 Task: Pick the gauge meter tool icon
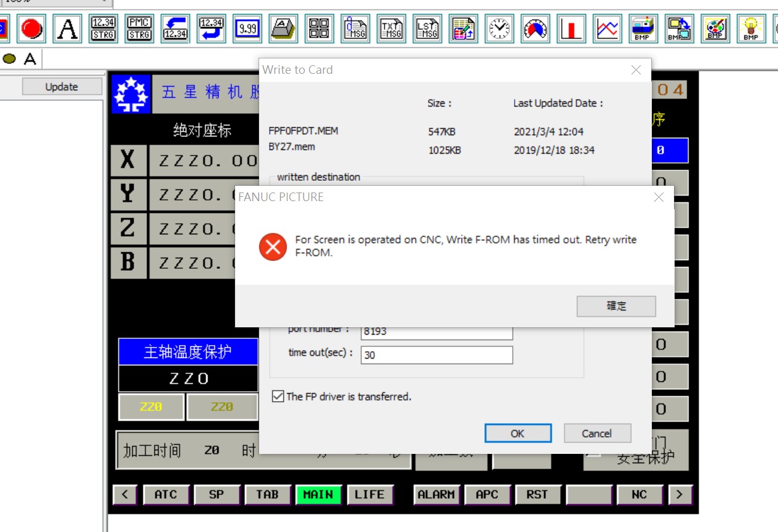coord(535,29)
